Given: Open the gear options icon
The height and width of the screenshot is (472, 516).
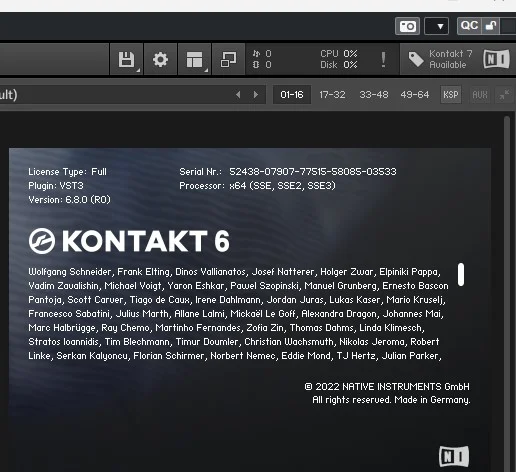Looking at the screenshot, I should tap(160, 60).
